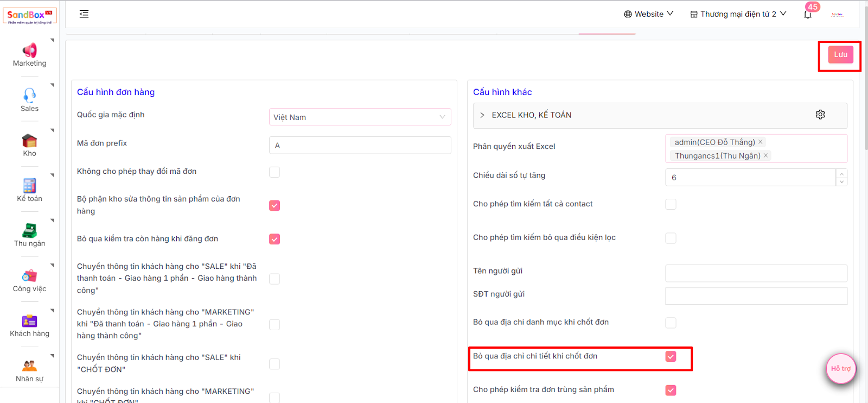Expand the EXCEL KHO, KẾ TOÁN section

pos(482,115)
